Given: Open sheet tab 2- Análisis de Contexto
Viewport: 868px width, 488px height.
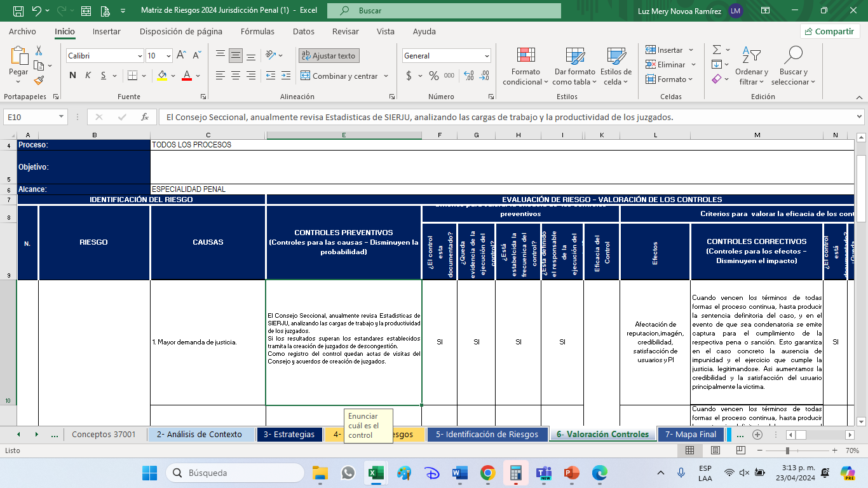Looking at the screenshot, I should click(x=200, y=435).
